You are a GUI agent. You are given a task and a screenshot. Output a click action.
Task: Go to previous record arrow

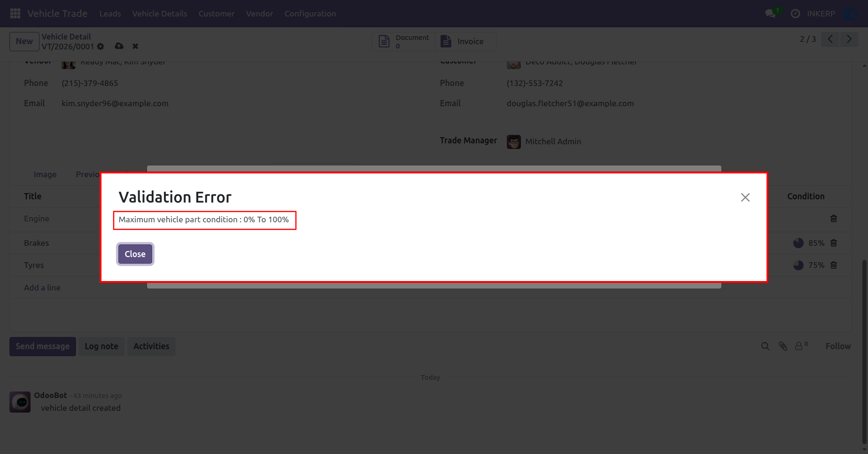click(830, 39)
